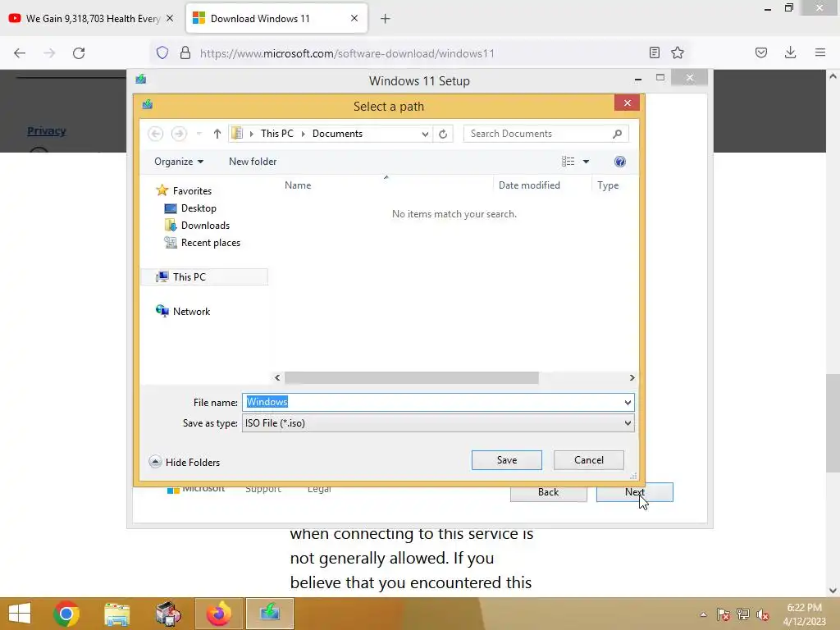Click the horizontal scrollbar thumb in file list
The image size is (840, 630).
[412, 377]
